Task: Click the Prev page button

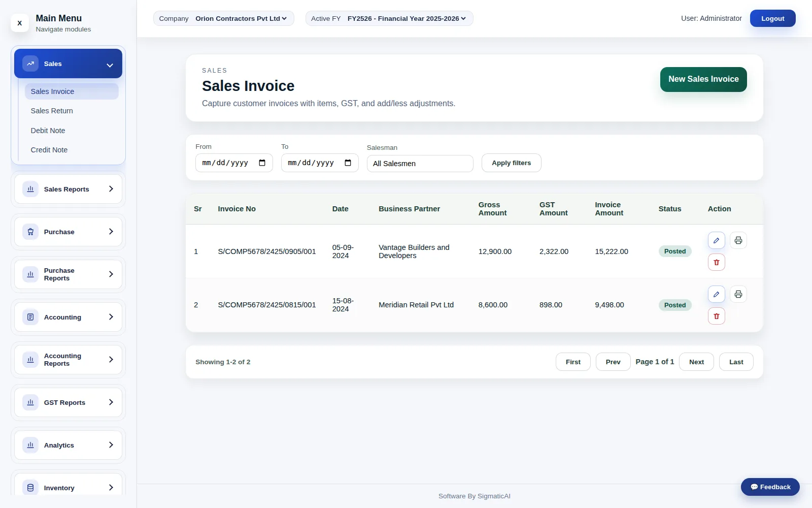Action: [613, 362]
